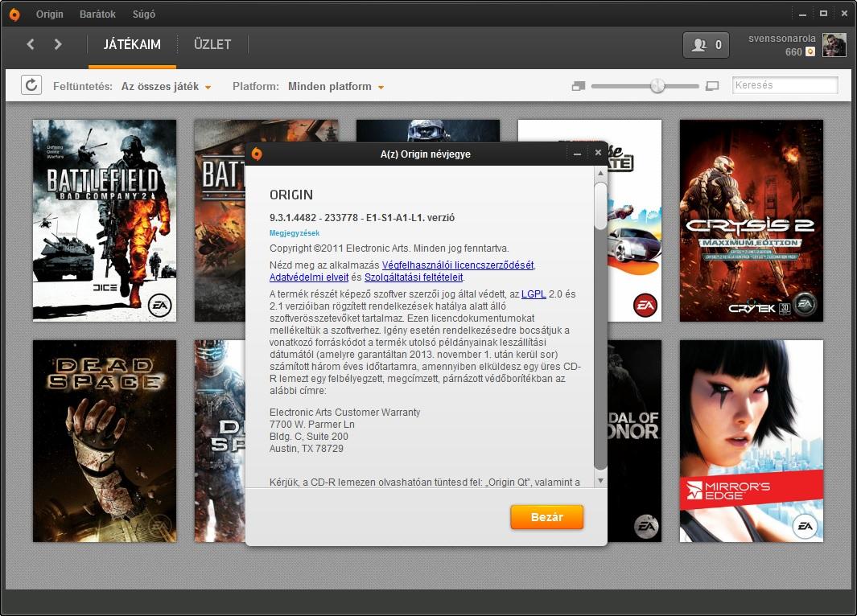
Task: Select the Crysis 2 Maximum Edition tile
Action: point(752,220)
